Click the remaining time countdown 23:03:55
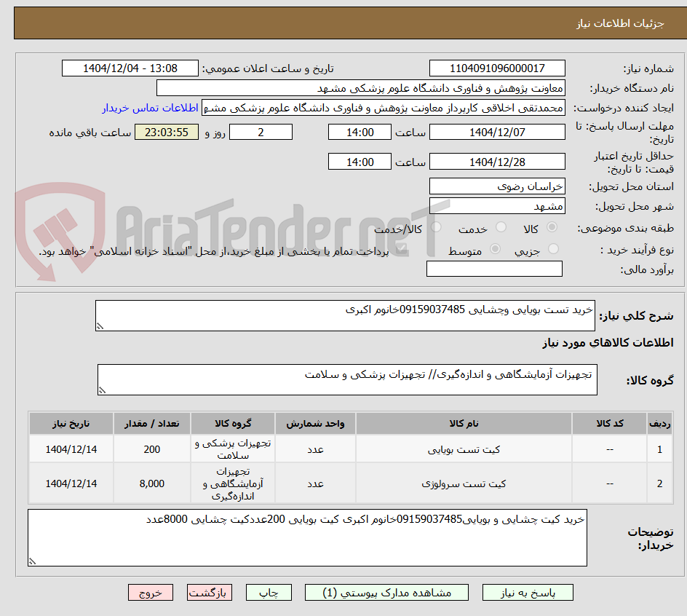 click(x=167, y=132)
